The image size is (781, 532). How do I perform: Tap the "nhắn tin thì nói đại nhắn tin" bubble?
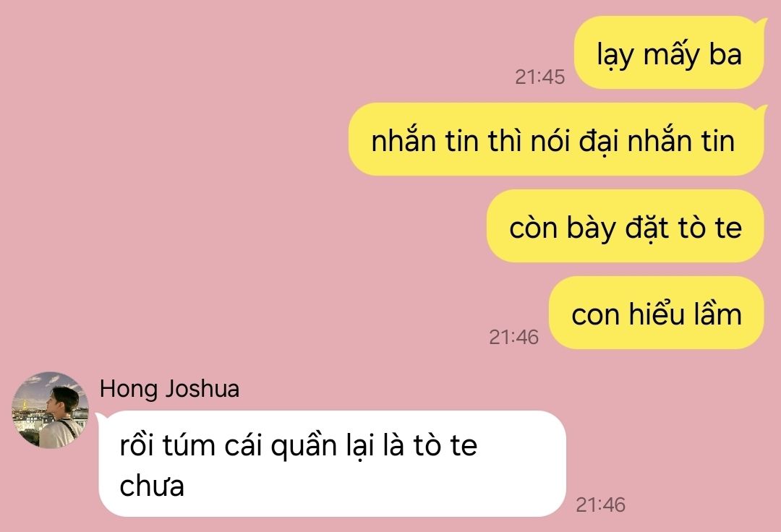pos(556,140)
